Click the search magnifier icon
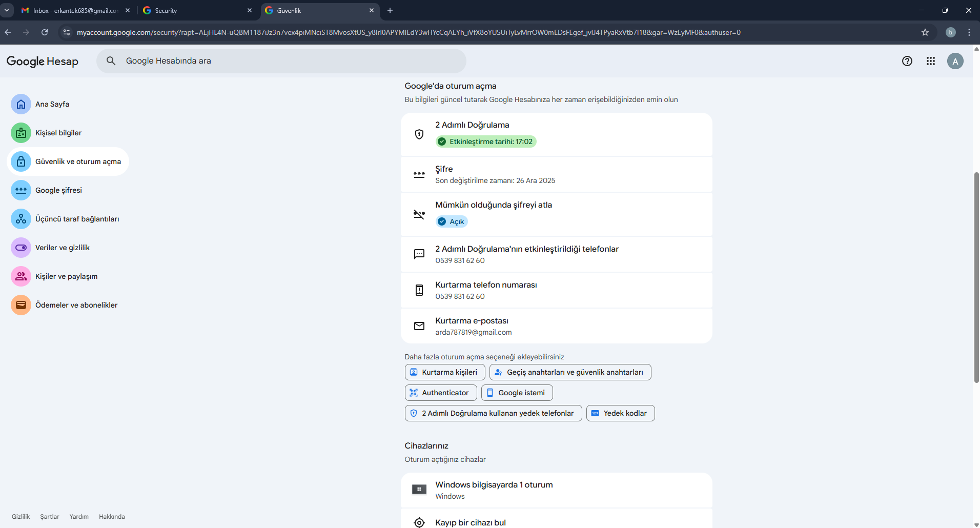Viewport: 980px width, 528px height. [x=111, y=61]
